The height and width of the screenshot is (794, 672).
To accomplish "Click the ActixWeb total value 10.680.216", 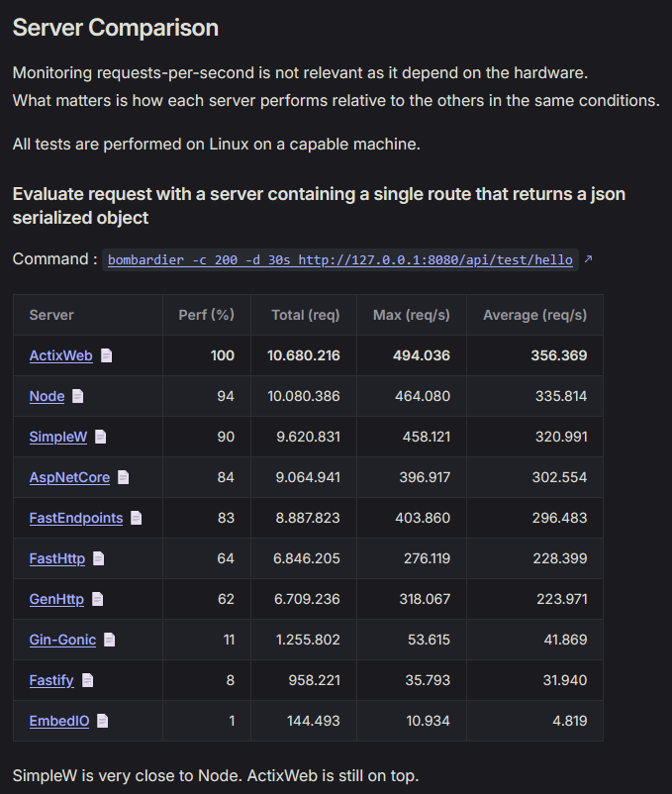I will pyautogui.click(x=304, y=355).
